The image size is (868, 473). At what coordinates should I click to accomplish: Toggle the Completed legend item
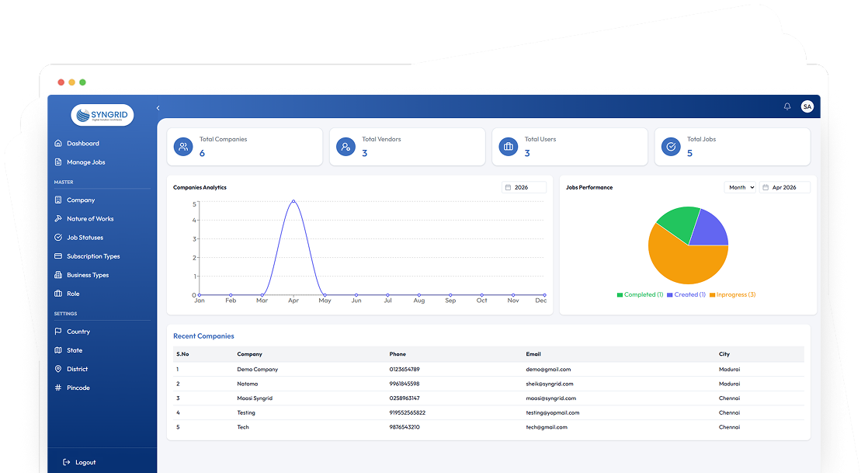pyautogui.click(x=640, y=295)
